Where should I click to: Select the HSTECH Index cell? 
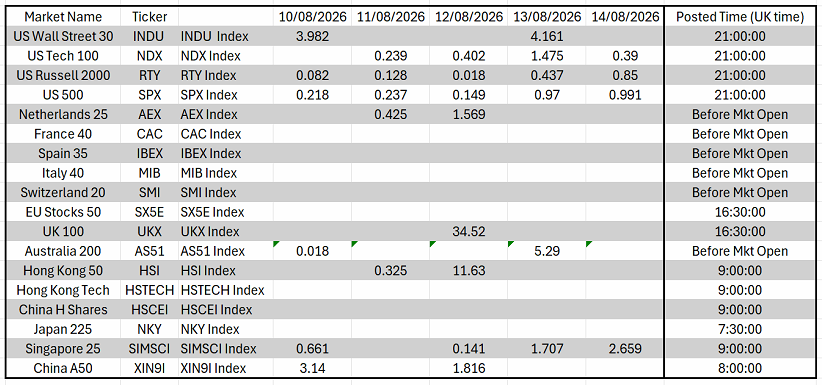tap(226, 290)
